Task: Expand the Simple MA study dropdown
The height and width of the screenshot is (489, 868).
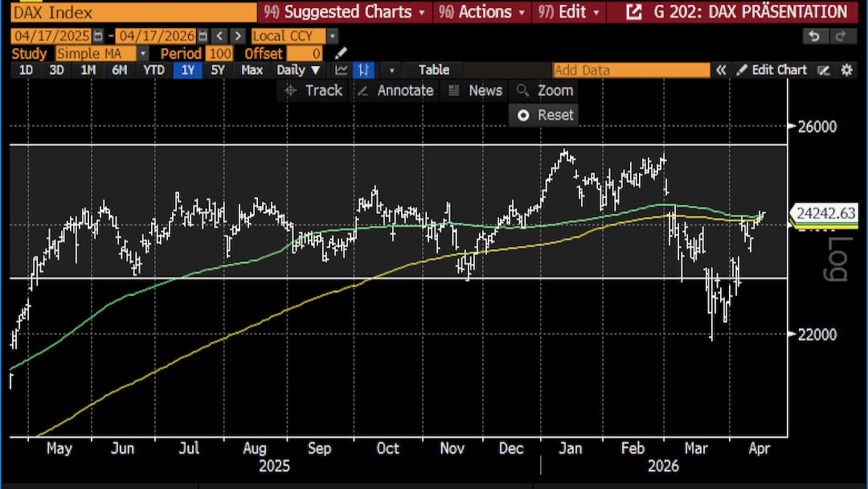Action: (143, 53)
